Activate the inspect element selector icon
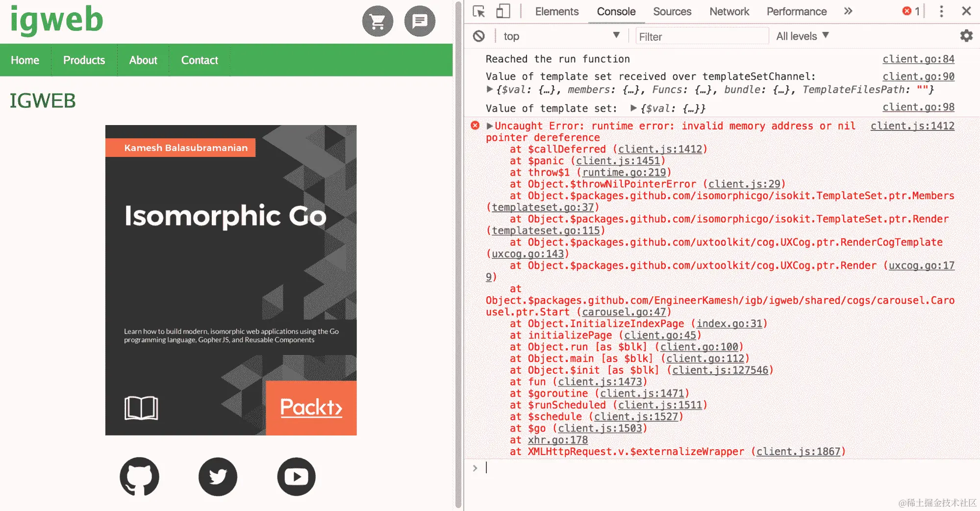 (479, 11)
